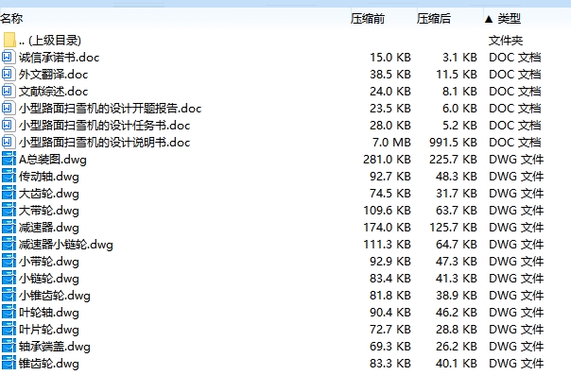Click the 类型 column header
Screen dimensions: 571x392
pos(510,18)
